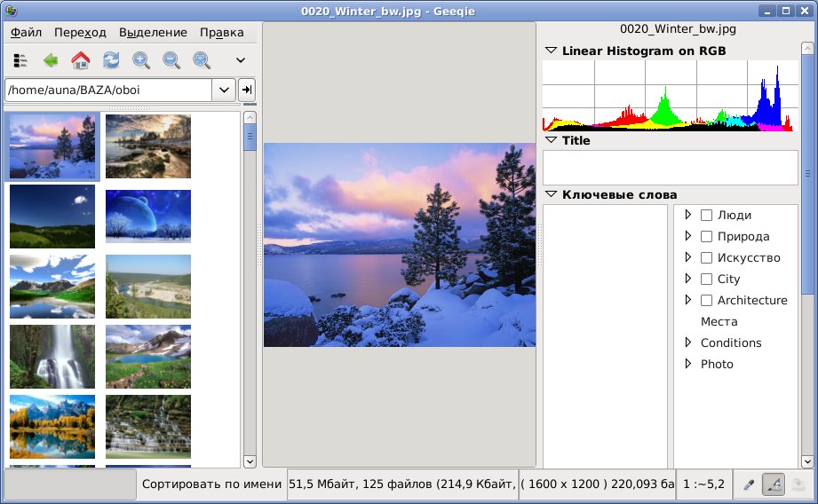Select the forest waterfall thumbnail
Viewport: 818px width, 504px height.
[x=52, y=357]
